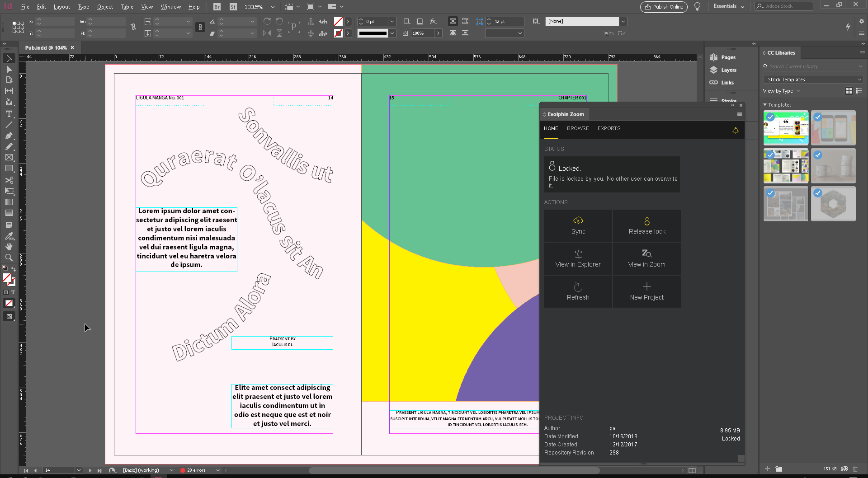This screenshot has height=478, width=868.
Task: Open the zoom level dropdown 103.5%
Action: pos(273,7)
